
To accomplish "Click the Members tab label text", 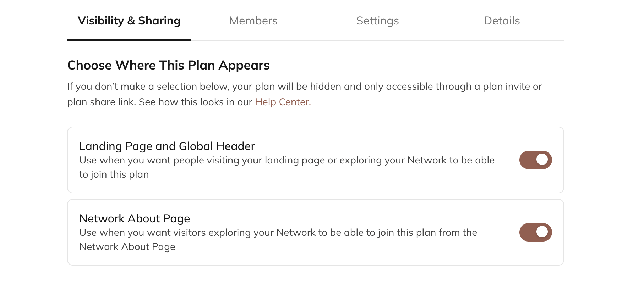I will (x=253, y=21).
